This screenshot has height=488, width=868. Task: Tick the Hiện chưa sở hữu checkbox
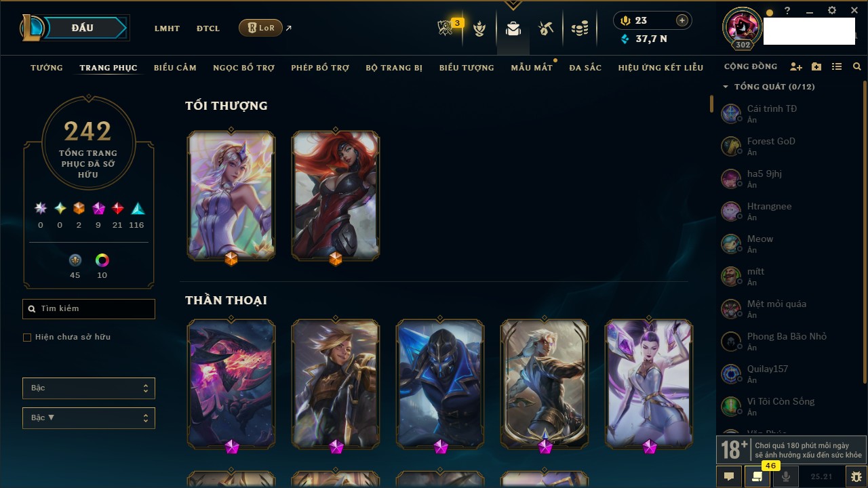click(27, 337)
